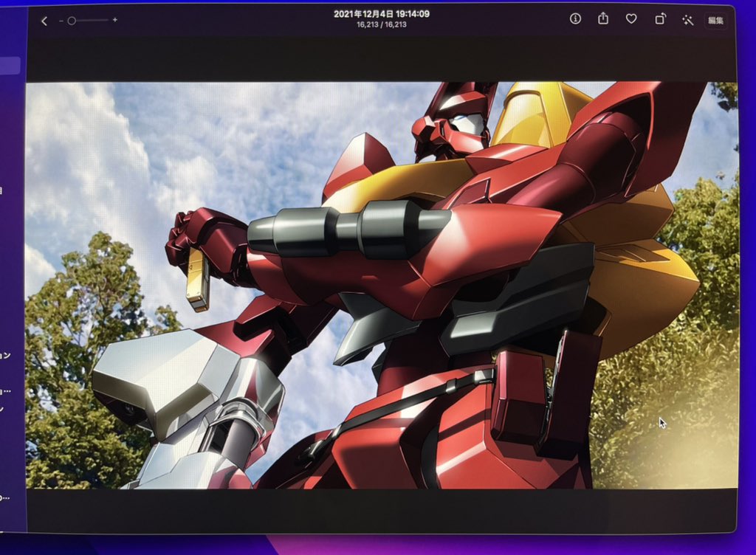The width and height of the screenshot is (756, 555).
Task: Open the photo info panel icon
Action: click(575, 18)
